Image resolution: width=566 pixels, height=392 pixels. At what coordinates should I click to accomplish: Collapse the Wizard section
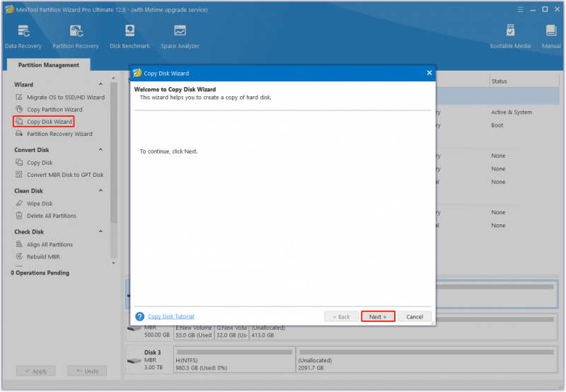[100, 84]
